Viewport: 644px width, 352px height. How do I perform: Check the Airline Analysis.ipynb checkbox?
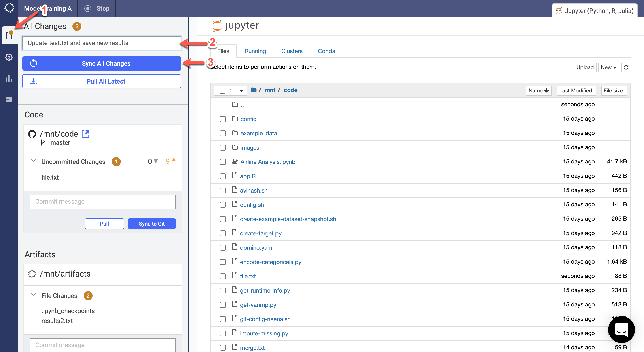tap(223, 162)
